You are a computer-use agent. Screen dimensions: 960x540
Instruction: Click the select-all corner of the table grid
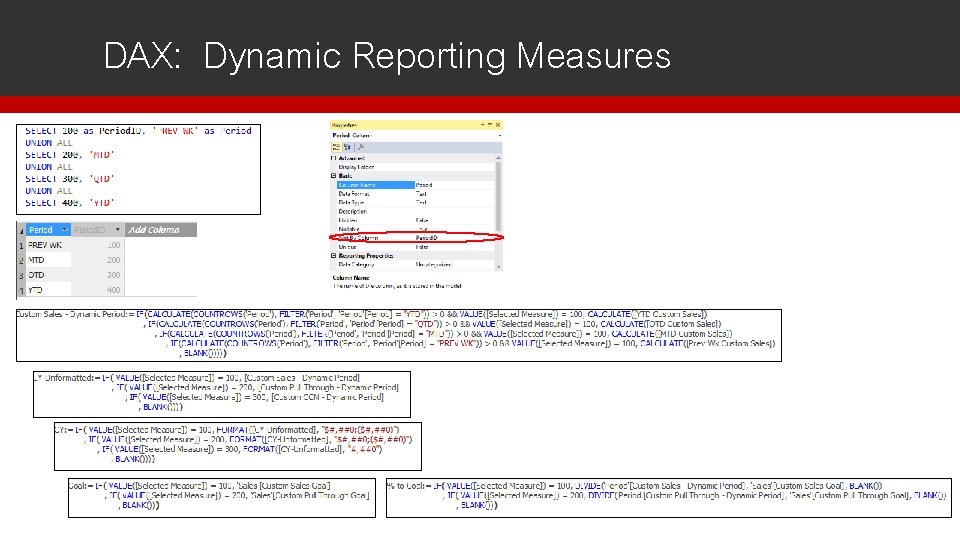tap(21, 230)
